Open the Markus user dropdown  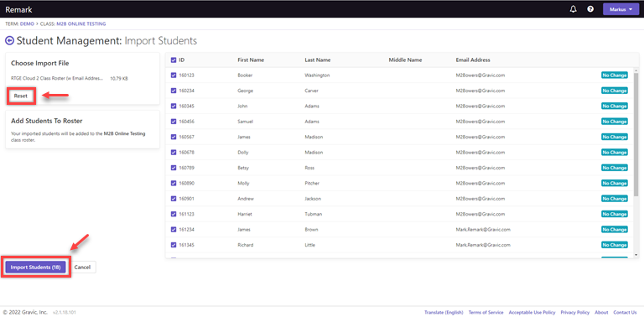click(621, 9)
